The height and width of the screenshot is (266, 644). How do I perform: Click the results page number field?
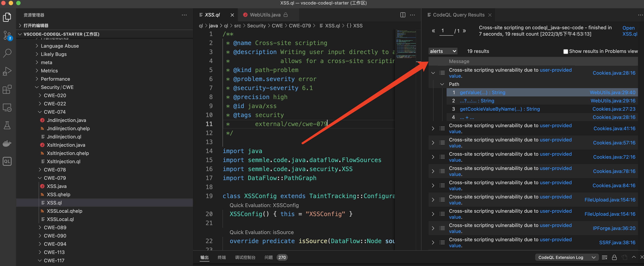tap(446, 31)
